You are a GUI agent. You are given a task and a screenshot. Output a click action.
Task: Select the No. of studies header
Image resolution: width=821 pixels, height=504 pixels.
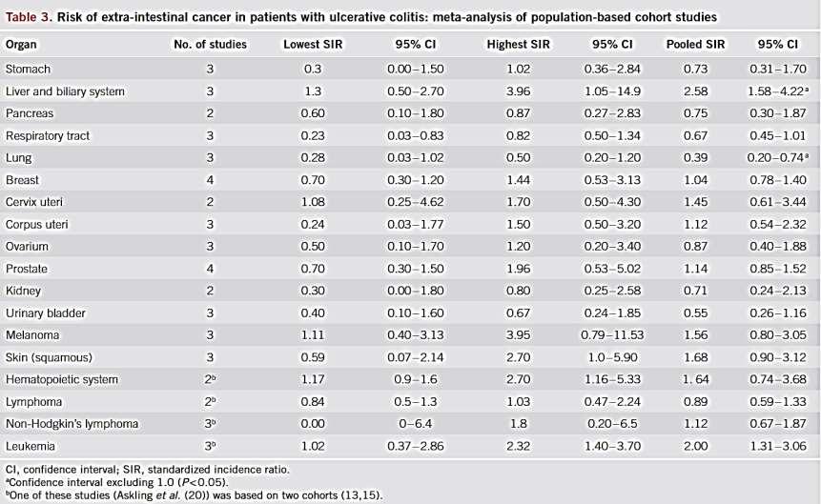[x=210, y=45]
